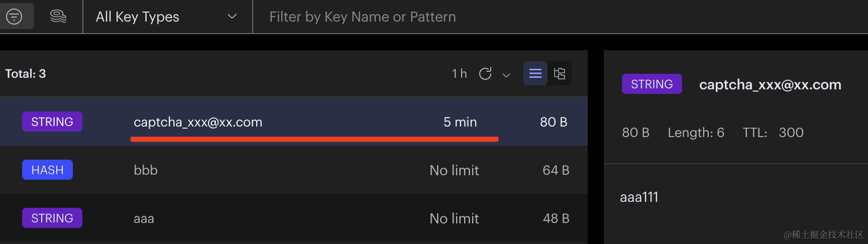Image resolution: width=868 pixels, height=244 pixels.
Task: Click the STRING badge in key details
Action: pyautogui.click(x=652, y=84)
